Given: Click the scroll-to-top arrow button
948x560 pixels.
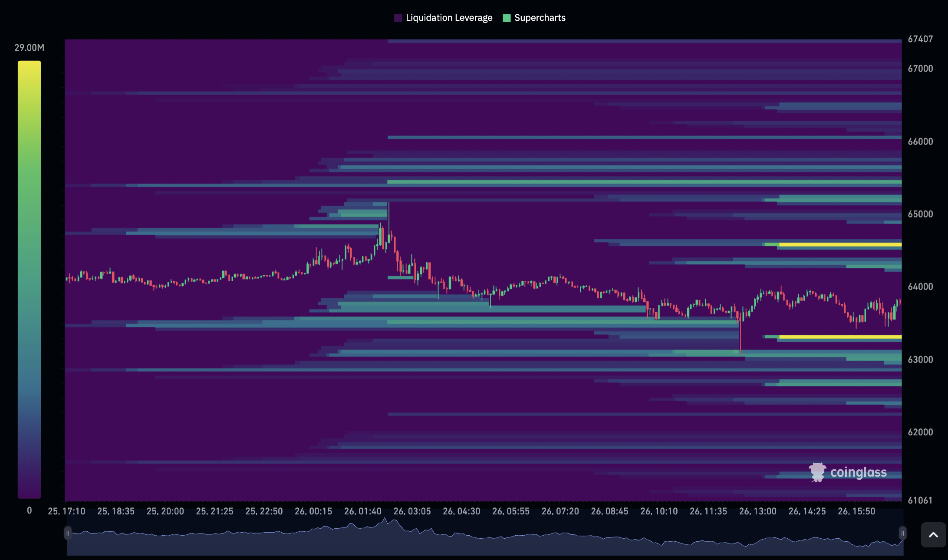Looking at the screenshot, I should (x=933, y=535).
